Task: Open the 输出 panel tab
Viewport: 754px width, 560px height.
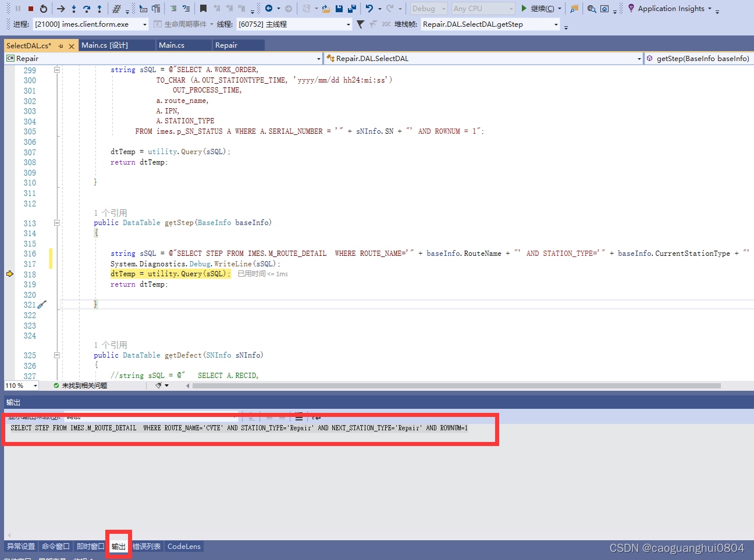Action: [119, 547]
